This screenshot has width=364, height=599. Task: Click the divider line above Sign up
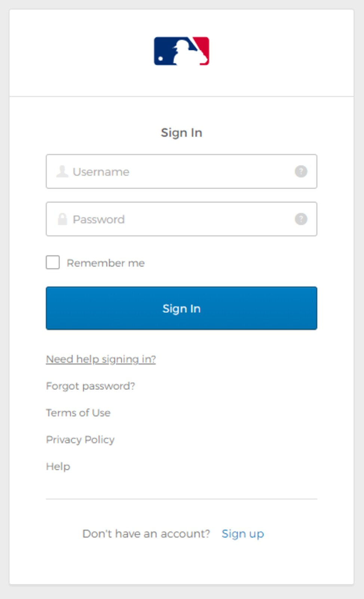pyautogui.click(x=182, y=499)
